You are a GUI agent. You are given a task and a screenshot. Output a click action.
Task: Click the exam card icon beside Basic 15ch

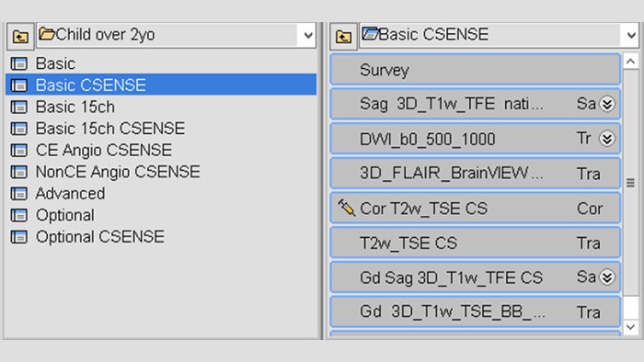[19, 107]
